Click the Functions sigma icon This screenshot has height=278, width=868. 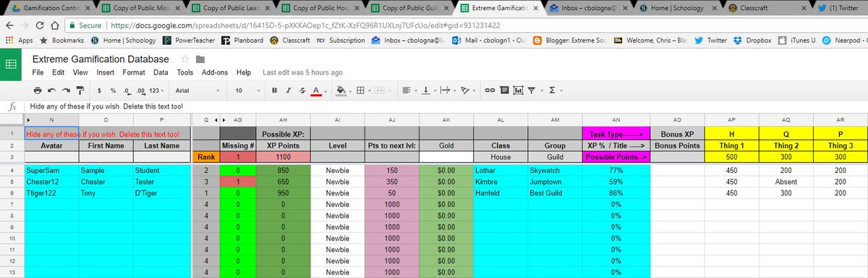tap(553, 90)
